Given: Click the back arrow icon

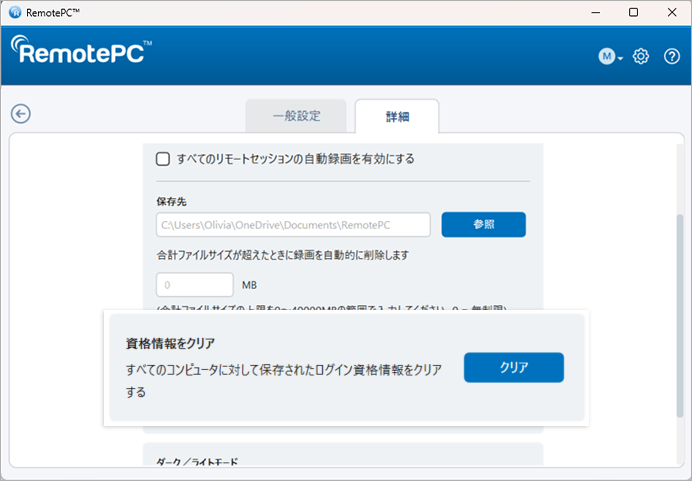Looking at the screenshot, I should pyautogui.click(x=21, y=114).
